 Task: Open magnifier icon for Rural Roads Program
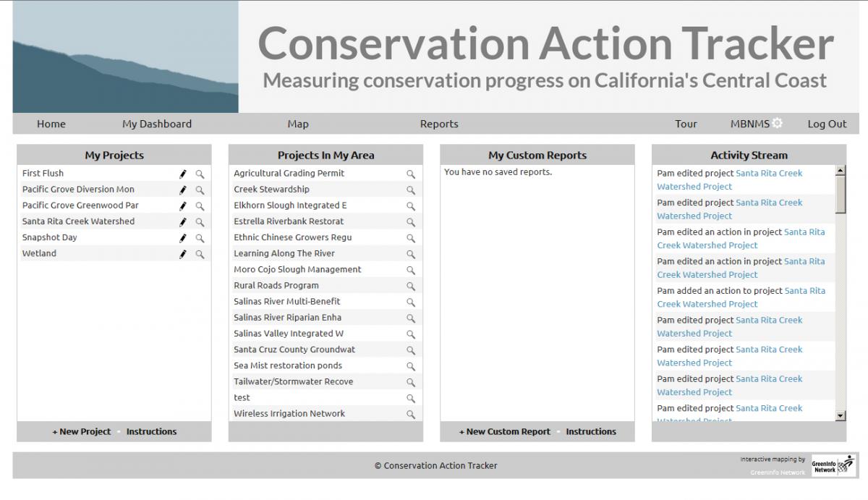click(x=411, y=287)
